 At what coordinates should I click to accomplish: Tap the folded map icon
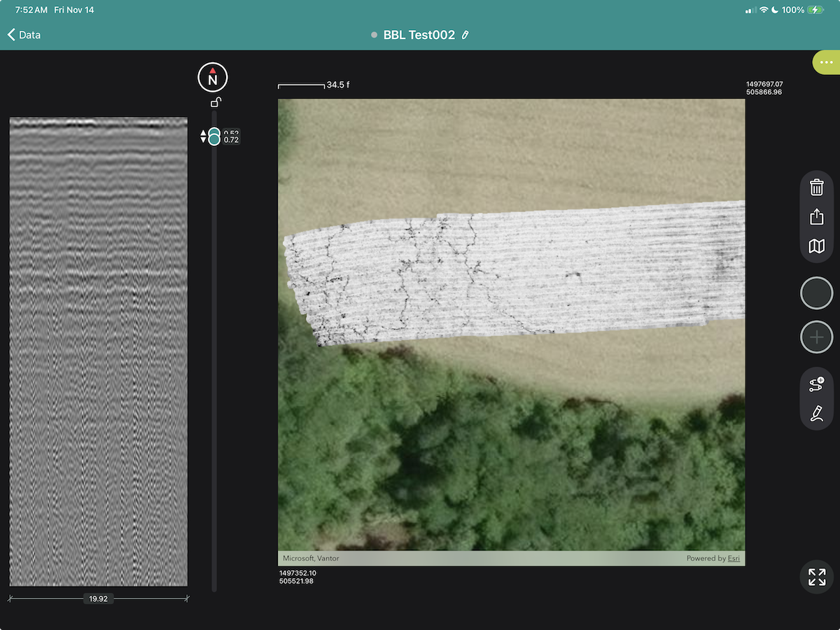pyautogui.click(x=816, y=246)
